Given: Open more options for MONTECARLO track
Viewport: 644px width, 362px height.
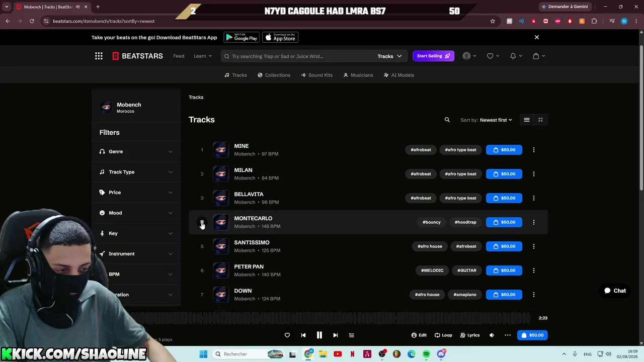Looking at the screenshot, I should (534, 222).
